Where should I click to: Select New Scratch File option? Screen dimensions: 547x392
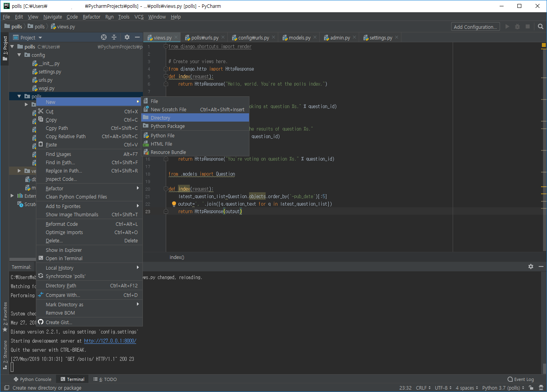point(195,109)
